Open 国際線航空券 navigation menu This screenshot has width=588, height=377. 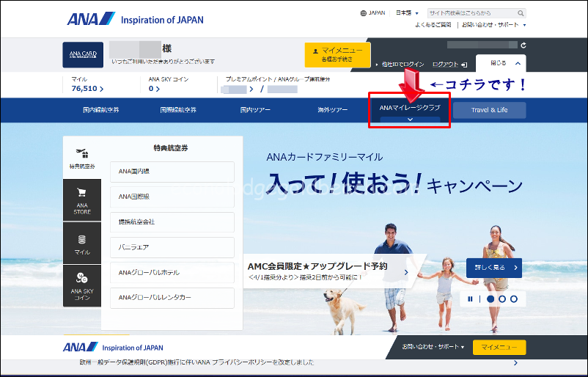178,110
